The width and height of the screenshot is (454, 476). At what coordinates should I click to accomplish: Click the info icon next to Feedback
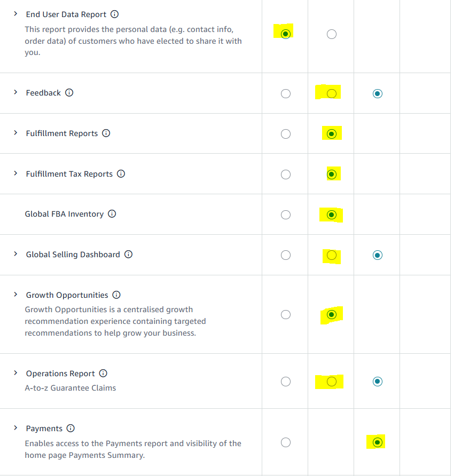click(x=69, y=93)
